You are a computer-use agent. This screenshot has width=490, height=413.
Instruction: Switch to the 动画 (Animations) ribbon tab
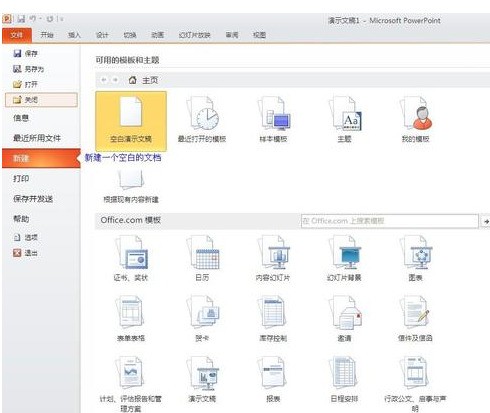(x=157, y=35)
